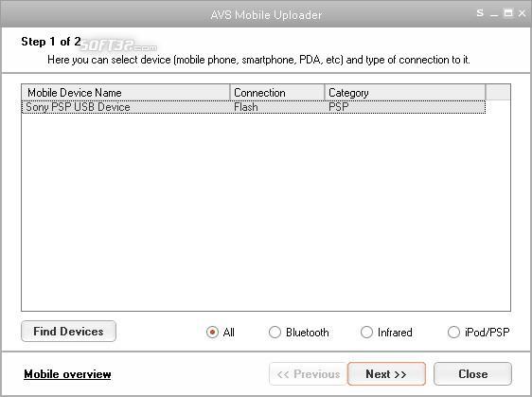Minimize the AVS Mobile Uploader window
The height and width of the screenshot is (397, 532).
494,14
